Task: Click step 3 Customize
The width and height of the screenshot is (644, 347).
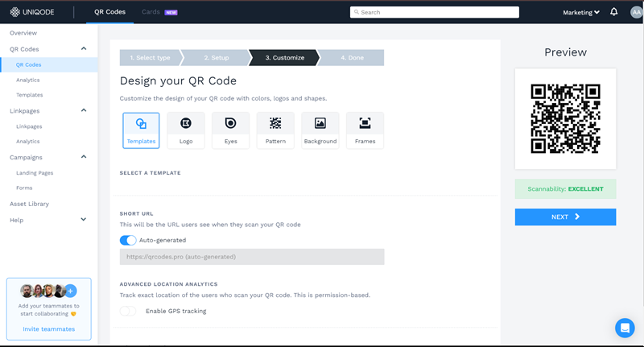Action: 285,57
